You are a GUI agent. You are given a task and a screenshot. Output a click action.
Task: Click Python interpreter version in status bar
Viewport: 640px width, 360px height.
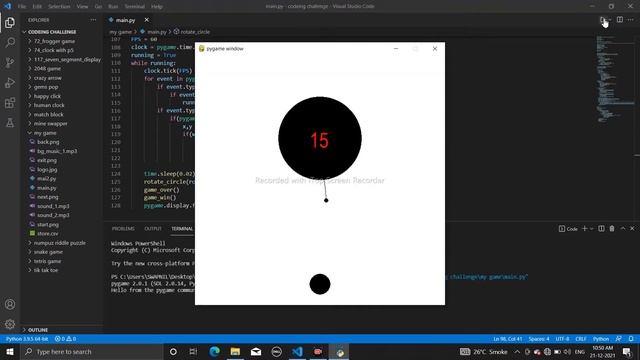(27, 339)
